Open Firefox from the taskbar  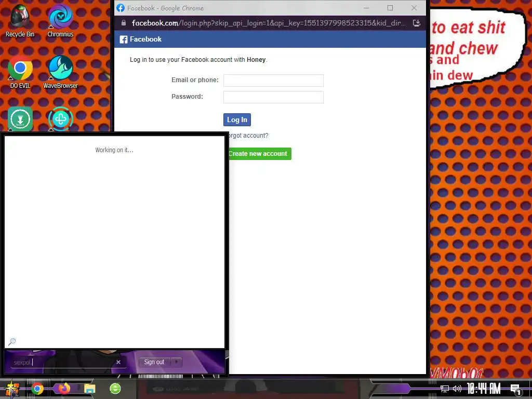coord(64,388)
